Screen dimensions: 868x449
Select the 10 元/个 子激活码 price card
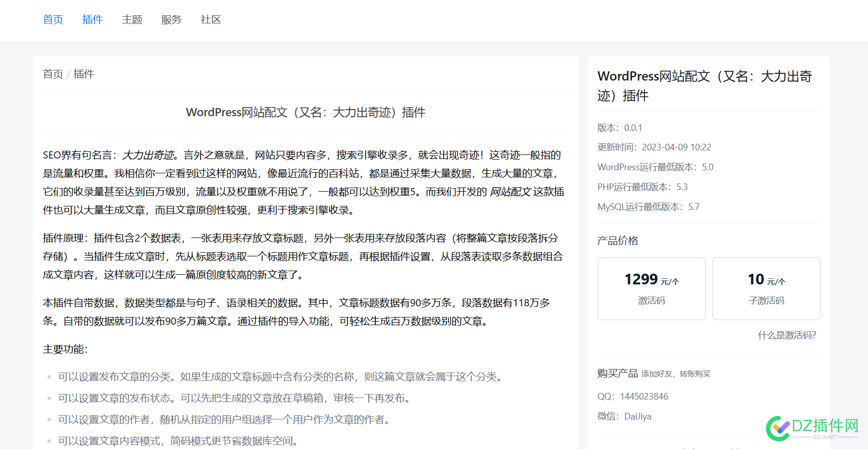[x=766, y=288]
